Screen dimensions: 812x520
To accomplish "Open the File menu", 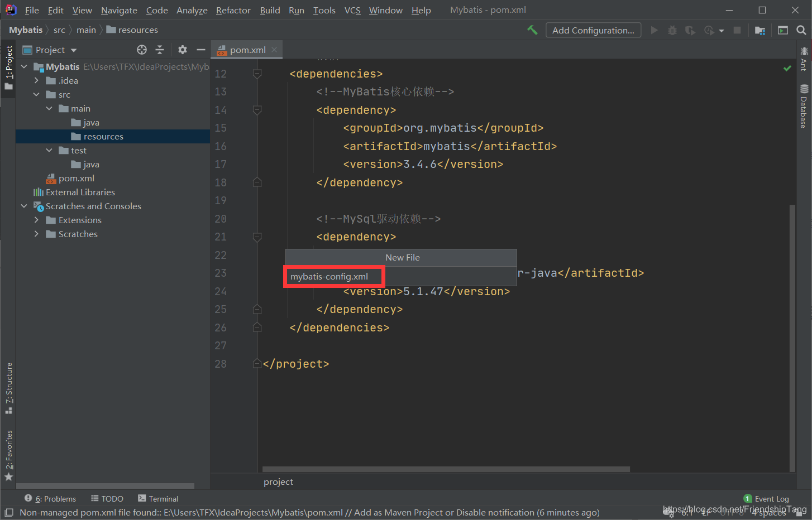I will point(32,10).
